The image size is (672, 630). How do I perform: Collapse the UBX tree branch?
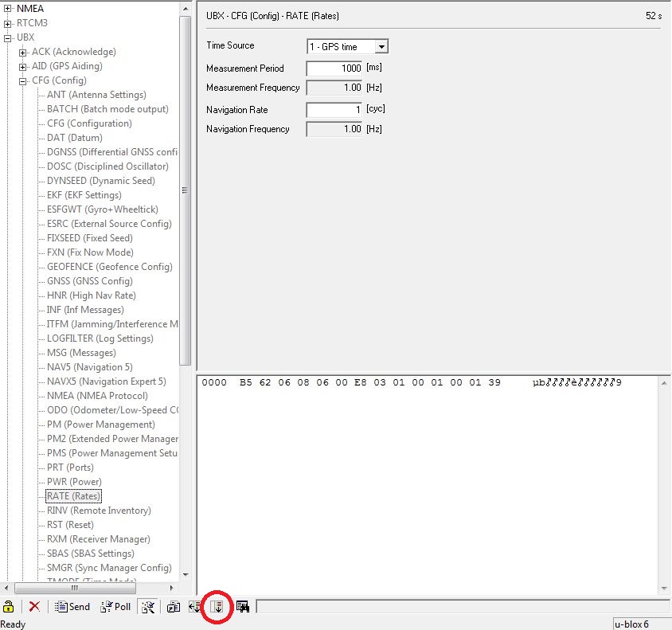click(6, 37)
